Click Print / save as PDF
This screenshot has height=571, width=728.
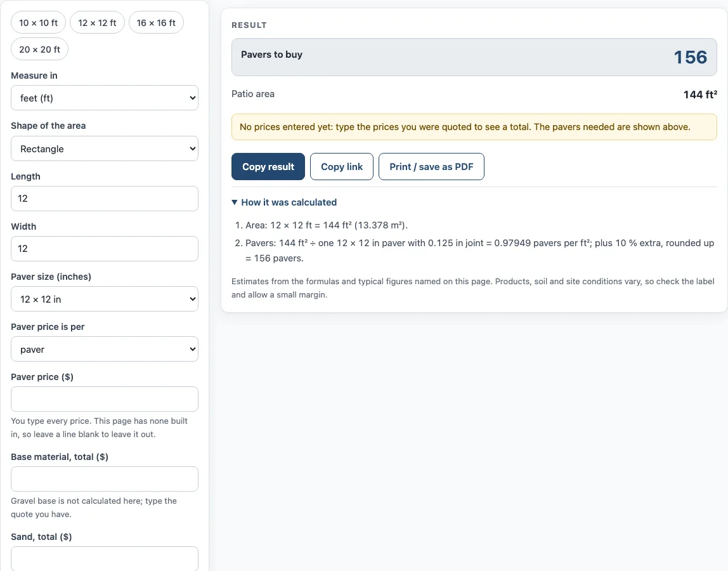[431, 167]
